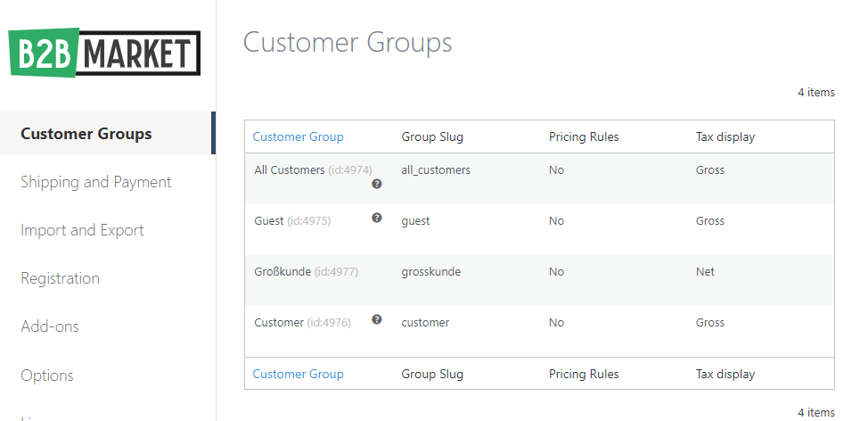Open the Customer Groups menu item
This screenshot has width=868, height=421.
(x=86, y=134)
